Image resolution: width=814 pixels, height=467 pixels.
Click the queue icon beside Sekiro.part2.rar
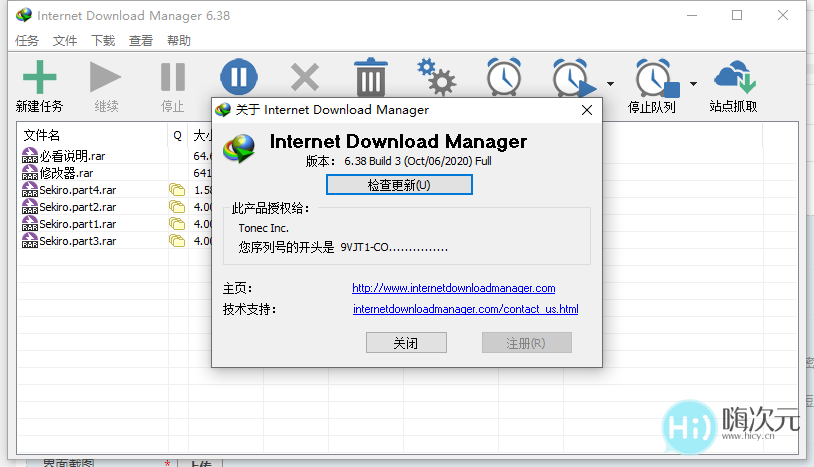177,207
